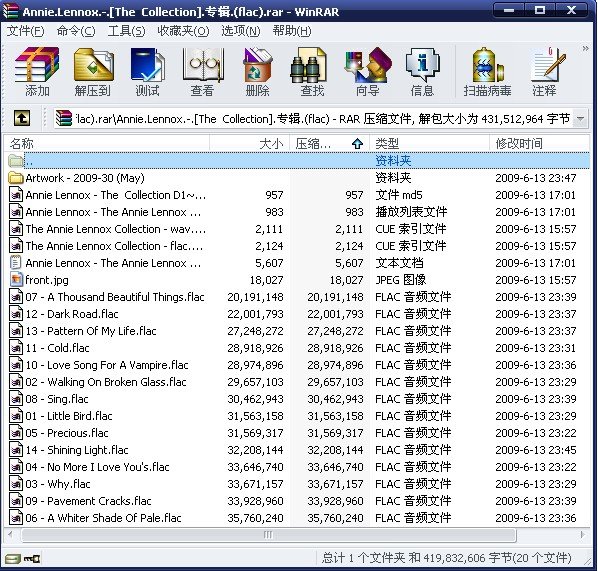The width and height of the screenshot is (598, 571).
Task: Open the 帮助(H) menu
Action: 292,31
